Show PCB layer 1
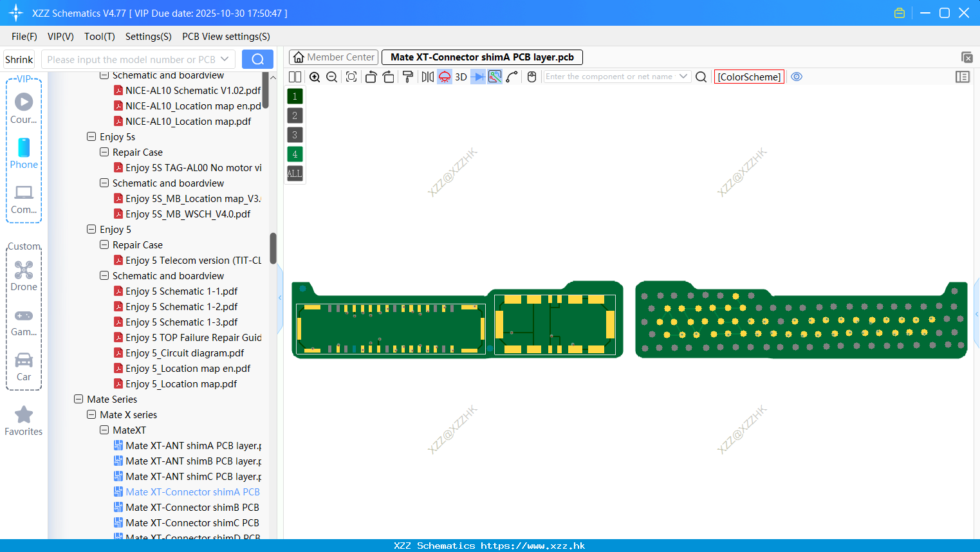The image size is (980, 552). click(295, 97)
